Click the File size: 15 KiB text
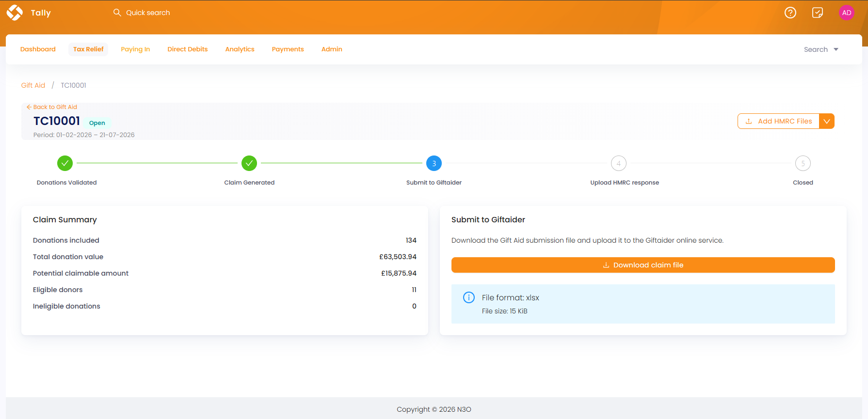This screenshot has width=868, height=419. click(x=505, y=311)
